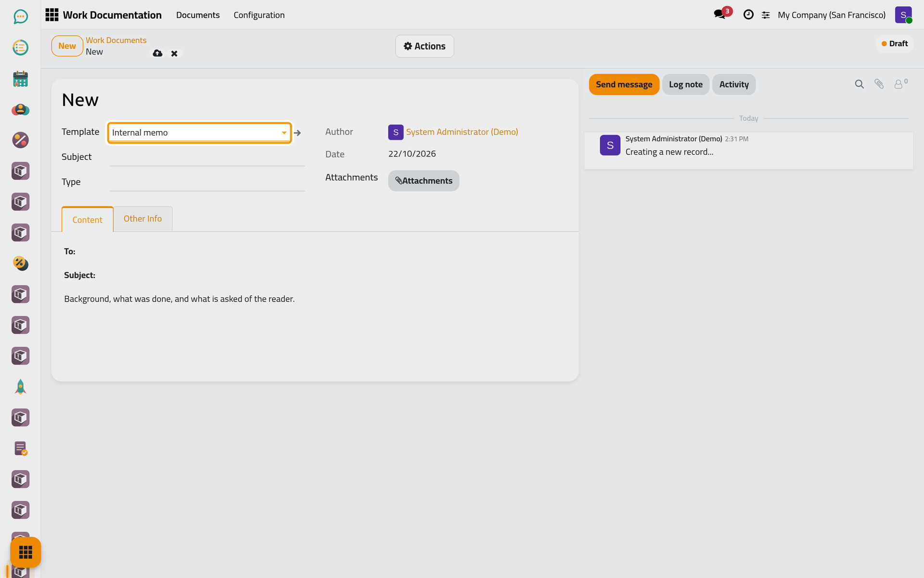
Task: Open the Documents menu
Action: tap(198, 15)
